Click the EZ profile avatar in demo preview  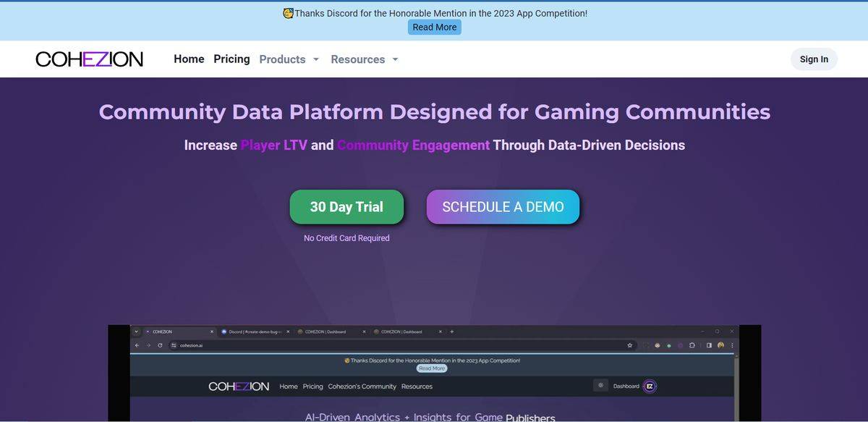650,386
